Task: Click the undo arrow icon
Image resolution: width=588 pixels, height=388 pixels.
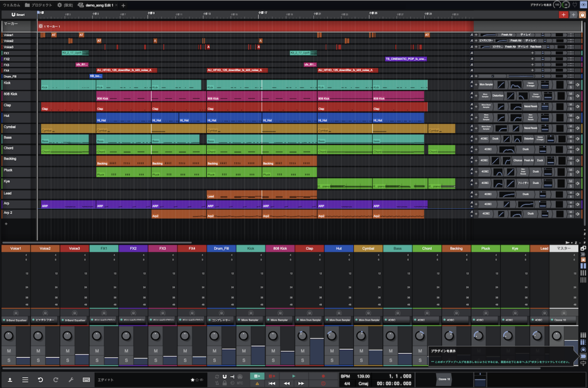Action: click(x=40, y=379)
